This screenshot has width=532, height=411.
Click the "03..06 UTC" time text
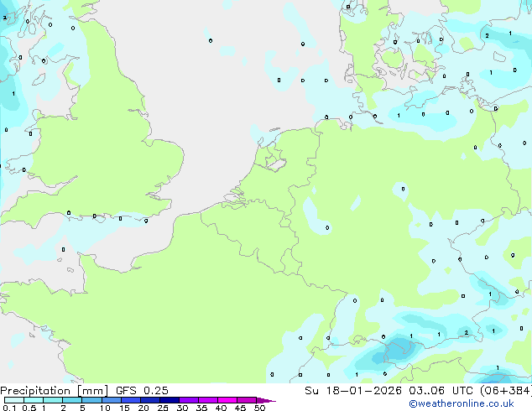click(x=441, y=391)
